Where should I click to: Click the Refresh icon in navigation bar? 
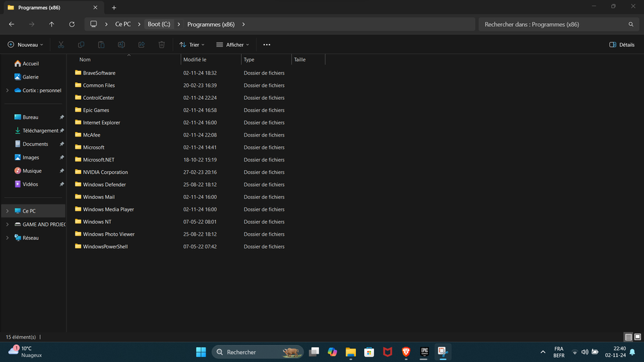click(72, 24)
